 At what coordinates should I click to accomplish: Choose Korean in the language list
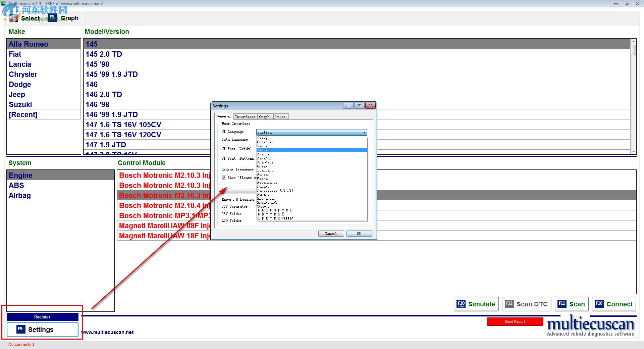312,174
